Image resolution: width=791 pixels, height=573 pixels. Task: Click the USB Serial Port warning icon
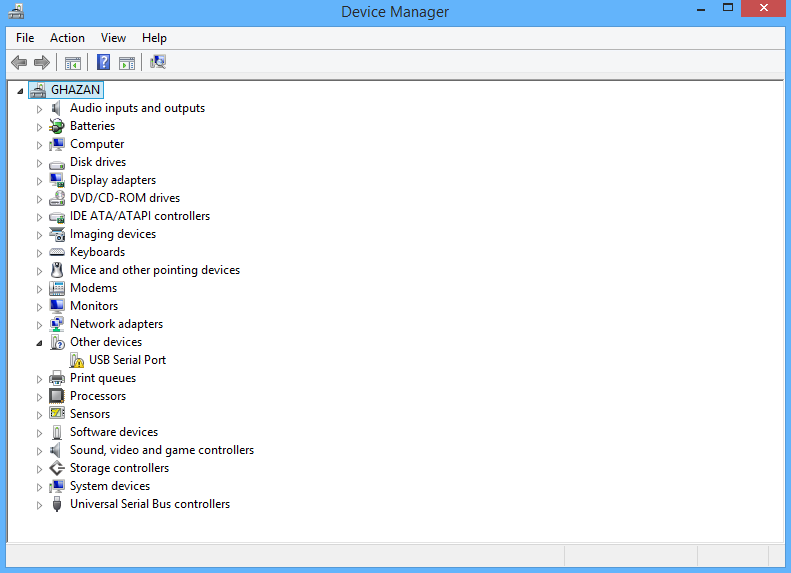coord(77,360)
